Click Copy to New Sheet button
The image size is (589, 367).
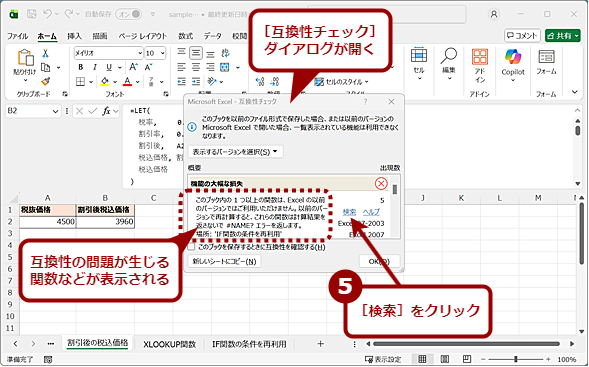coord(224,261)
